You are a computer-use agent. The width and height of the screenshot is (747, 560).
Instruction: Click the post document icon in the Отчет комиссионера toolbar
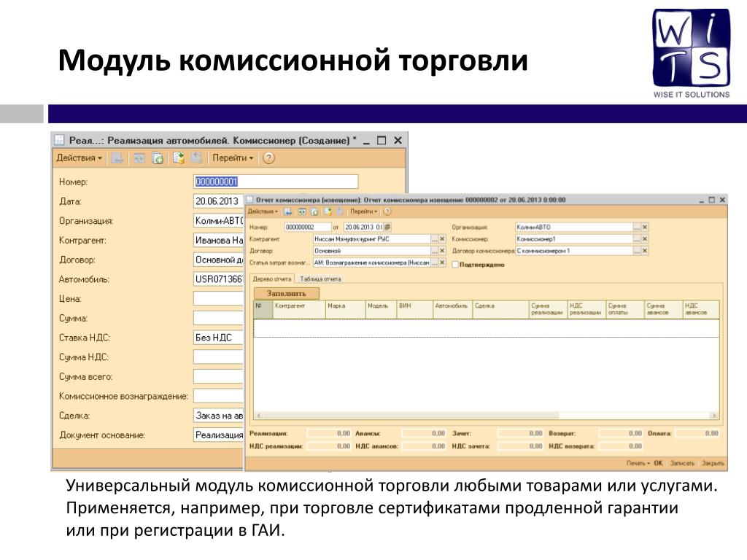tap(328, 211)
